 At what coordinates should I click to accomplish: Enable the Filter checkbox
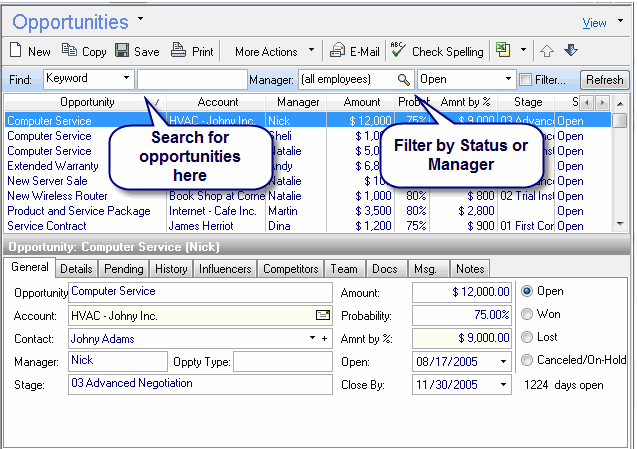pyautogui.click(x=526, y=79)
